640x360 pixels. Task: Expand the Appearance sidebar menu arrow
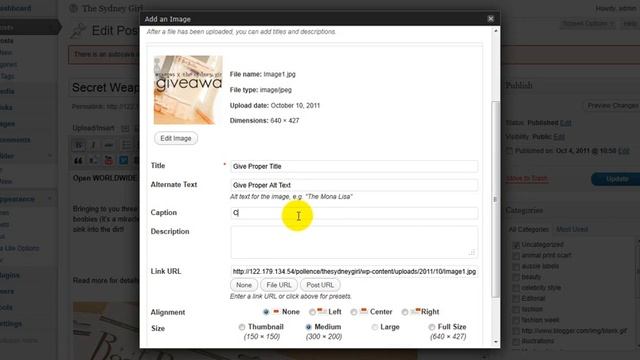(50, 199)
